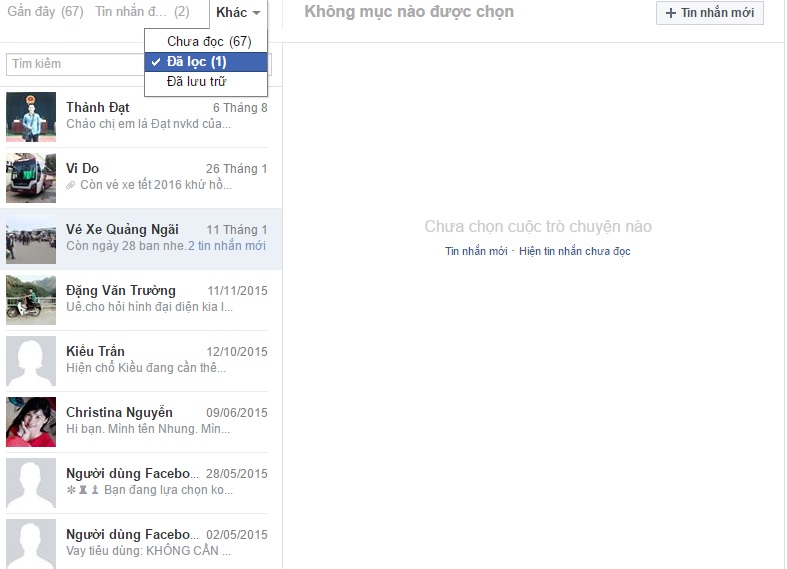The height and width of the screenshot is (569, 787).
Task: Open Đặng Văn Trường avatar thumbnail
Action: tap(31, 300)
